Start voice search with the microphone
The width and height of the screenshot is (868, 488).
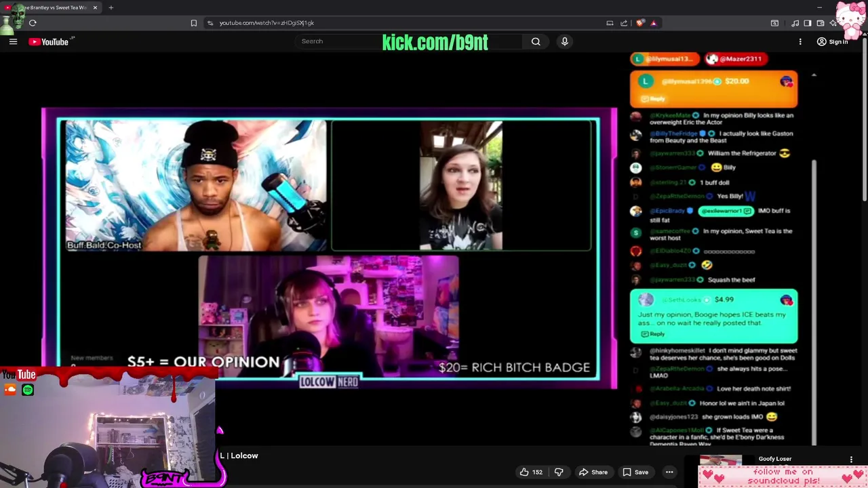pyautogui.click(x=564, y=41)
